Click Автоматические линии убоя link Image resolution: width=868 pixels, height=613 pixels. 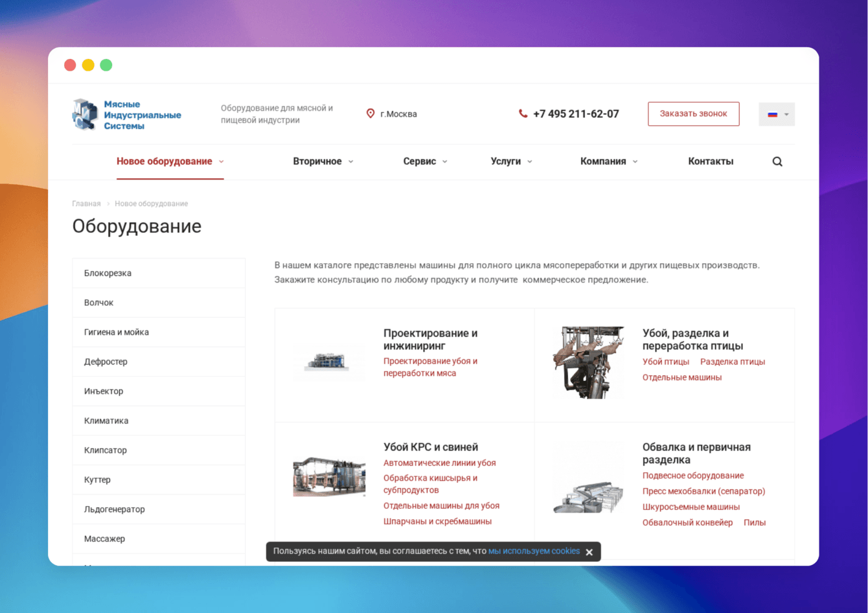coord(440,463)
